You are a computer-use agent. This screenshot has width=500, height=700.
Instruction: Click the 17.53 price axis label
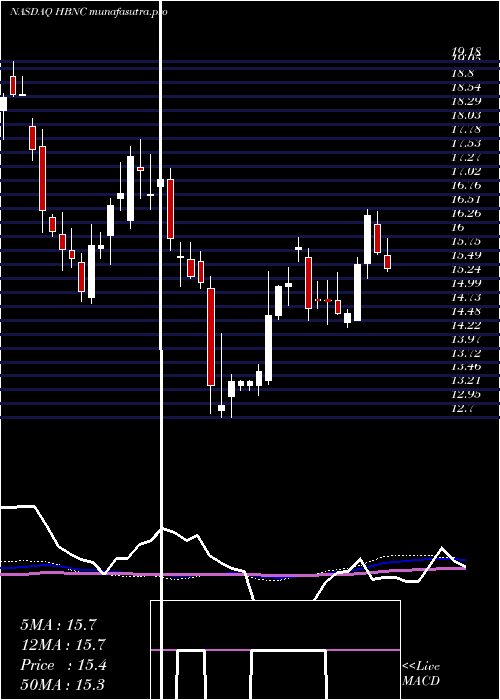click(466, 143)
